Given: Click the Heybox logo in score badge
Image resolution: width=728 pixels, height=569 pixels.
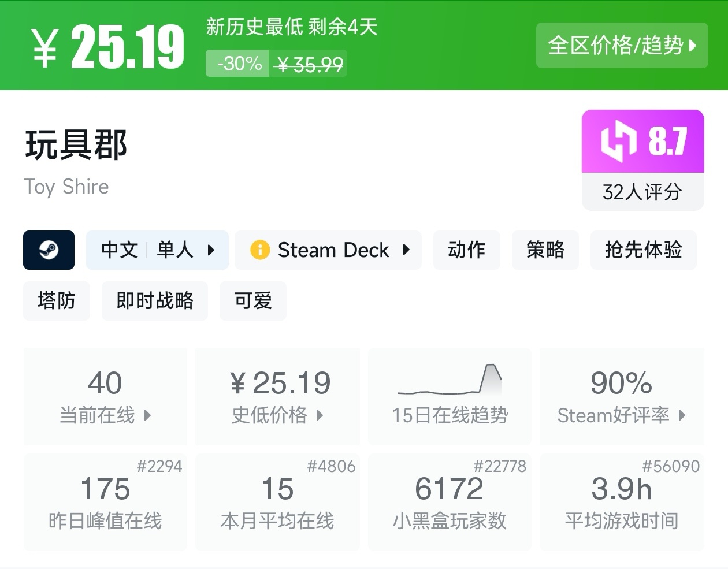Looking at the screenshot, I should point(619,140).
